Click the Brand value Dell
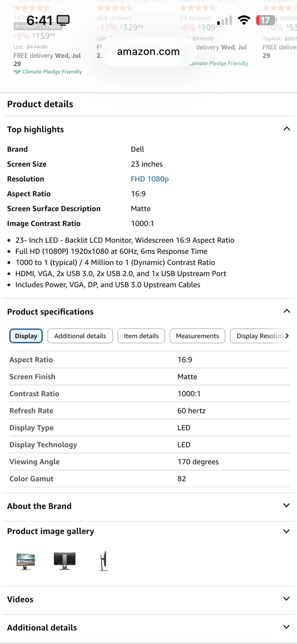This screenshot has height=644, width=297. [x=137, y=149]
